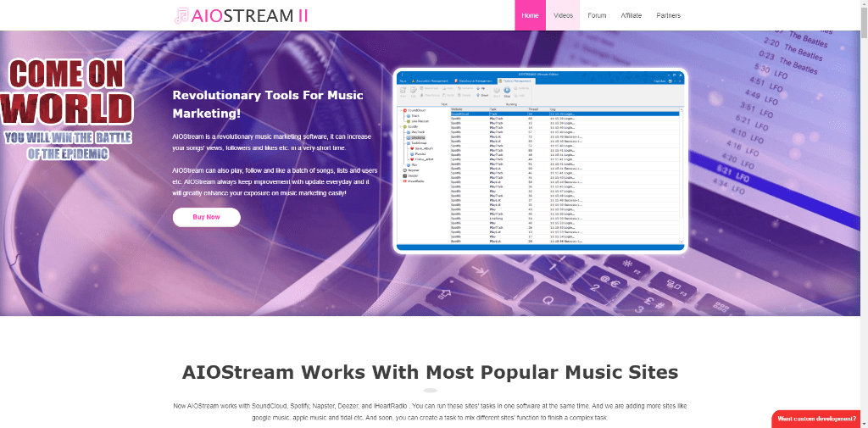Open the Forum menu item
Screen dimensions: 868x428
pyautogui.click(x=597, y=15)
